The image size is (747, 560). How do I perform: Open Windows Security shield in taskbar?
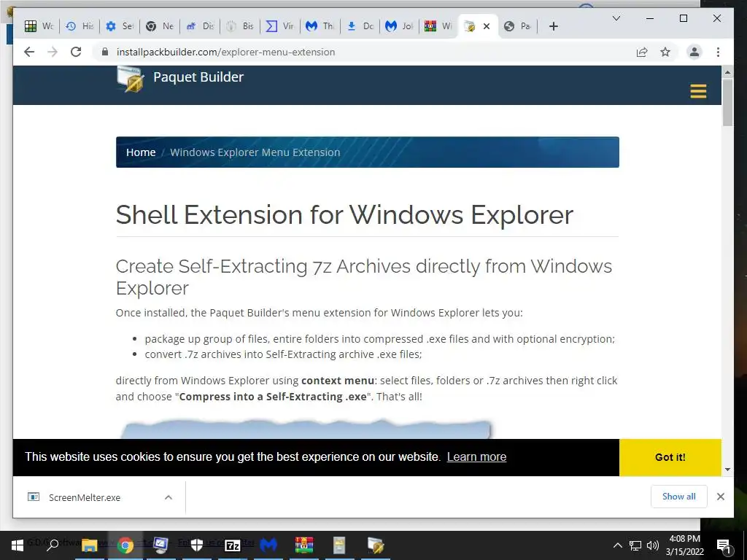(x=197, y=545)
